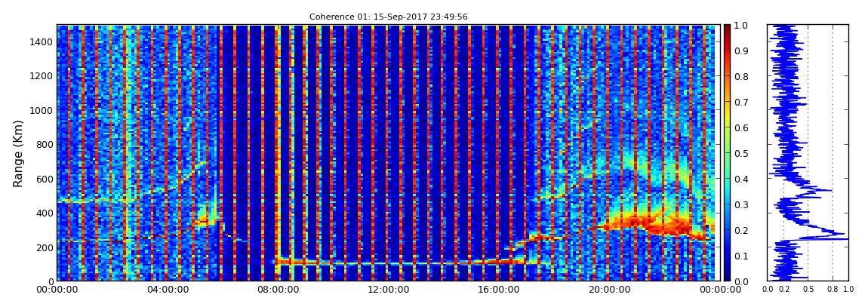Viewport: 868px width, 307px height.
Task: Click the 200 range tick label
Action: (x=45, y=247)
